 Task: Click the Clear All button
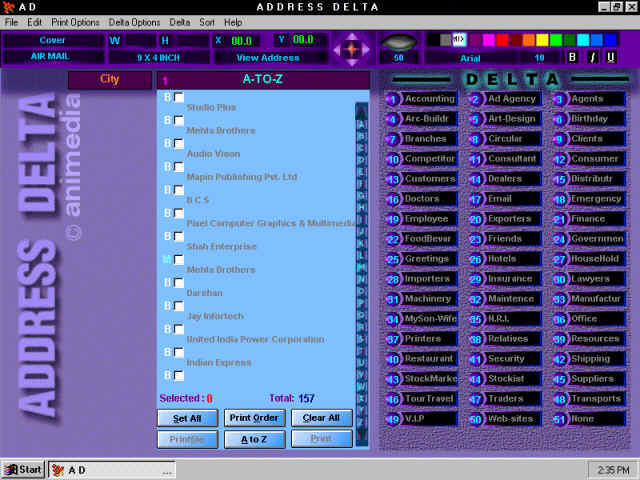322,418
